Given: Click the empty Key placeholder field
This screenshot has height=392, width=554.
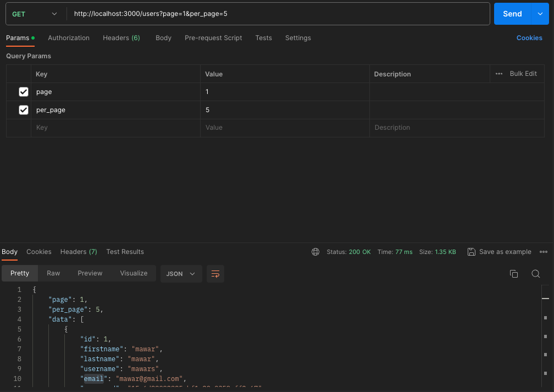Looking at the screenshot, I should [115, 128].
